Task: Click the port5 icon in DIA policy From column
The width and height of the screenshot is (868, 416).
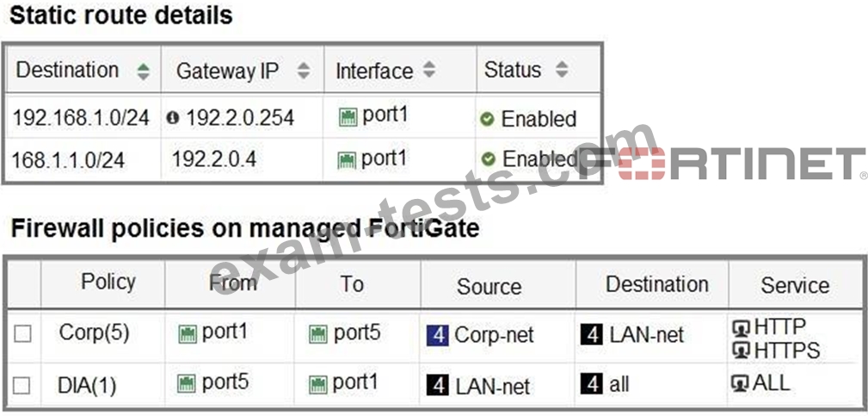Action: click(188, 382)
